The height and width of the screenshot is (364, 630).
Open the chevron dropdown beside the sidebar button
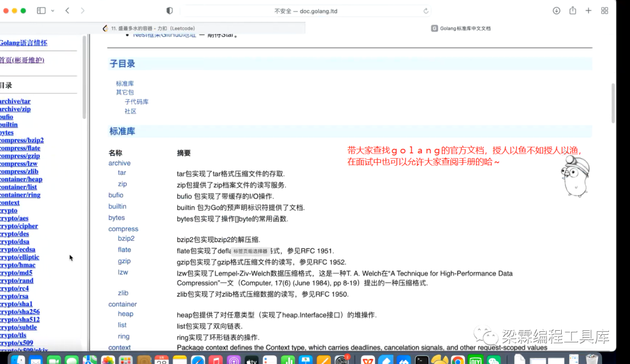(52, 10)
